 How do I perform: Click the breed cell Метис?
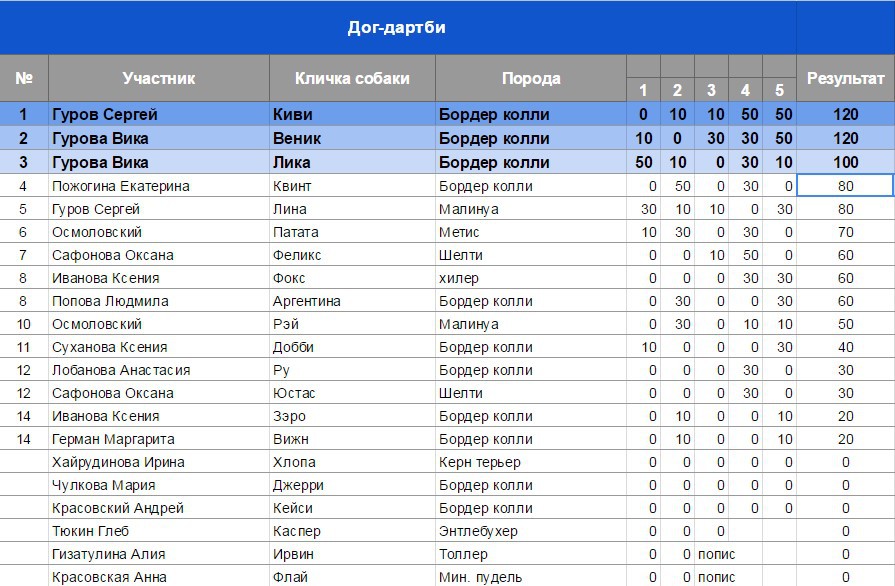(x=531, y=232)
